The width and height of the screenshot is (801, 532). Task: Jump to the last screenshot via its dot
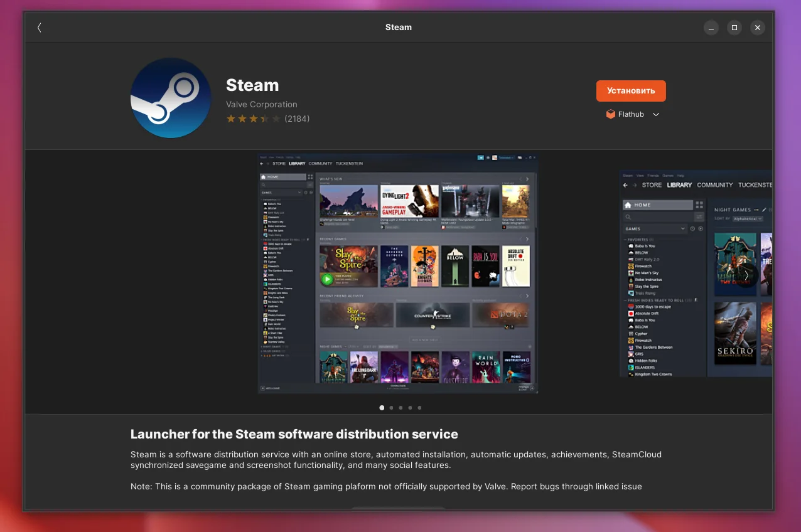[419, 408]
